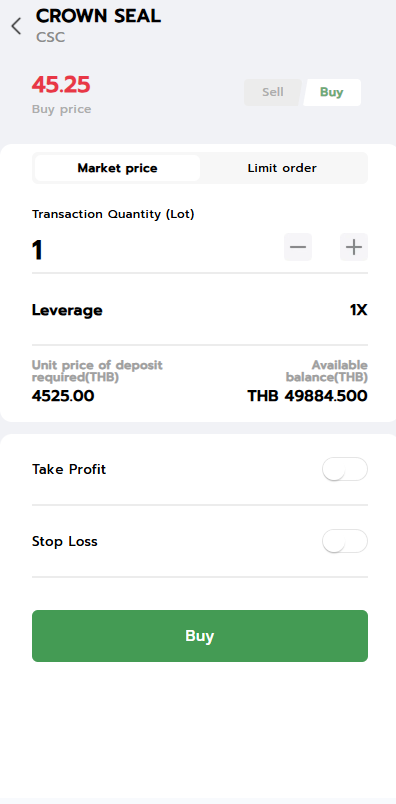Screen dimensions: 396x804
Task: Go back using the left chevron arrow
Action: coord(16,26)
